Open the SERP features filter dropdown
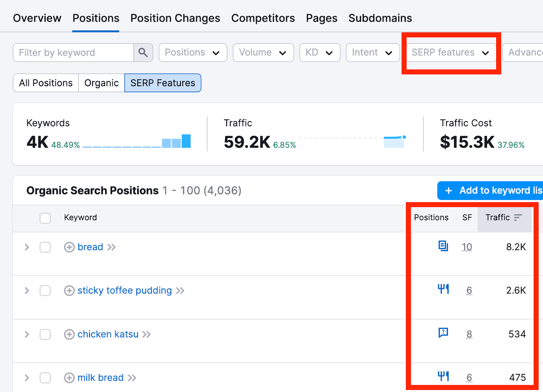This screenshot has width=543, height=392. tap(451, 53)
